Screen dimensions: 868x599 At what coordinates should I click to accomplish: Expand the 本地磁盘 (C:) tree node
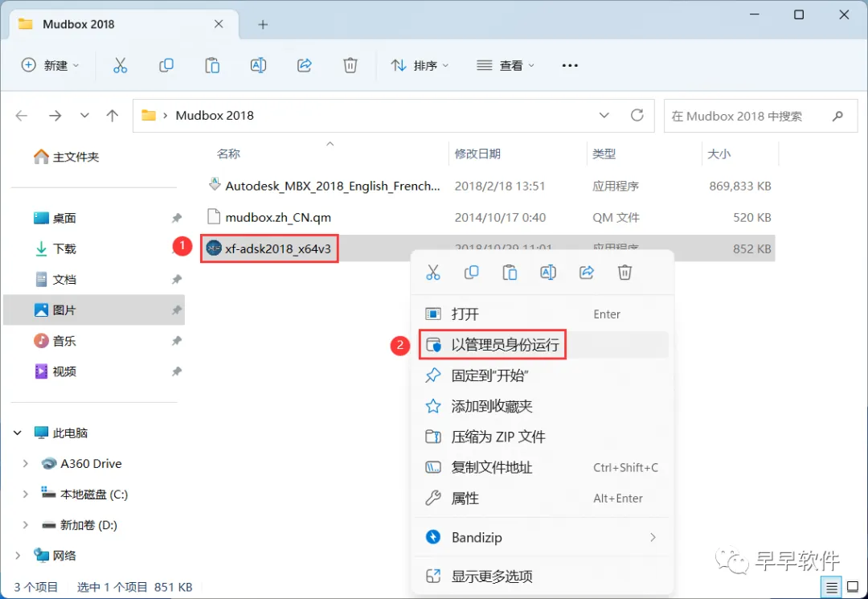click(x=25, y=494)
